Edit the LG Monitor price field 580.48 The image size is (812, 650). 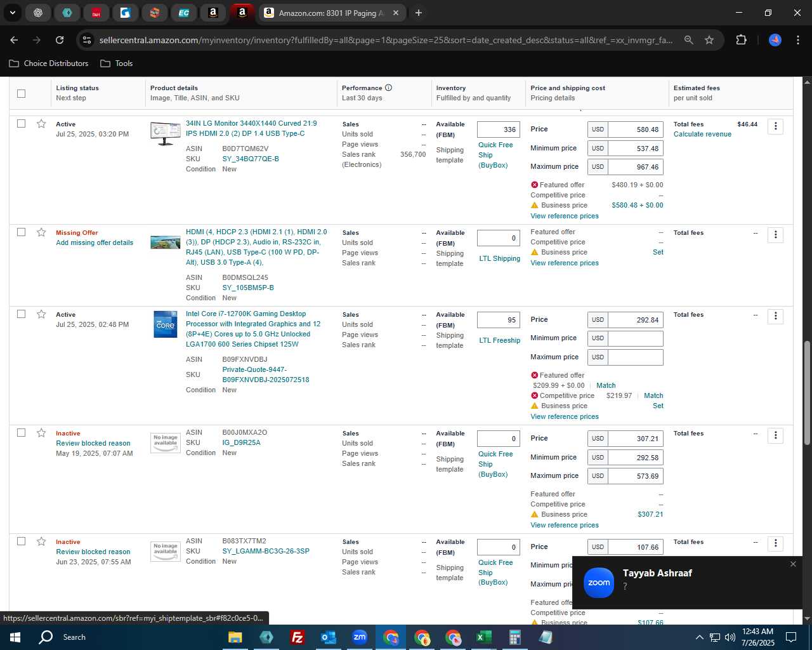[x=636, y=129]
